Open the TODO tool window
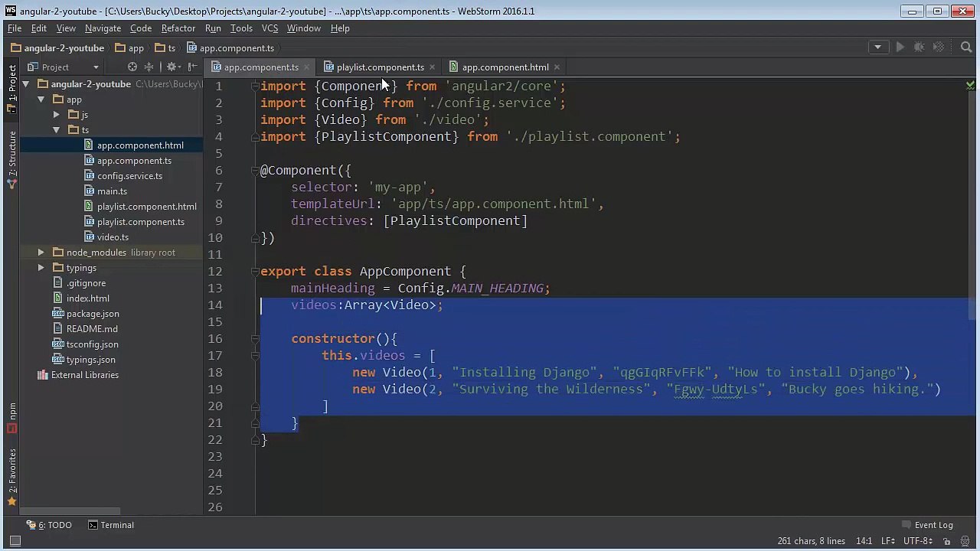This screenshot has width=980, height=551. (50, 525)
